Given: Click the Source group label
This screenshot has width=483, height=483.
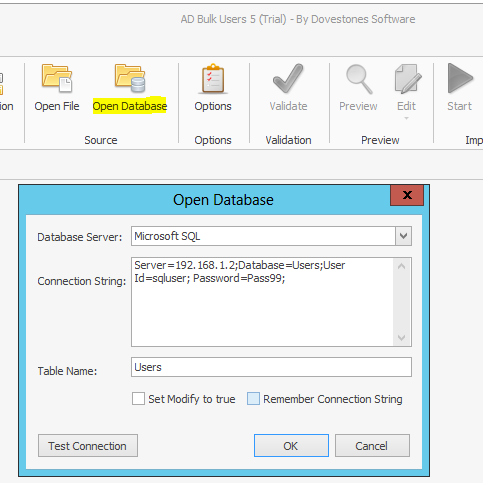Looking at the screenshot, I should point(101,140).
